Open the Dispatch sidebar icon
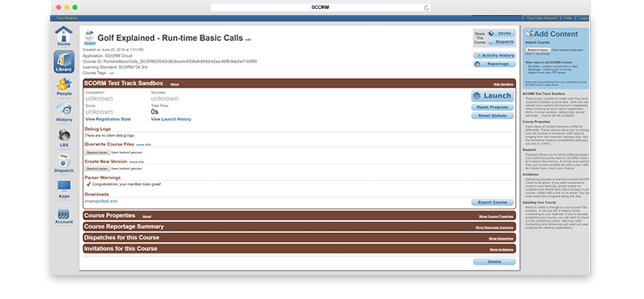Image resolution: width=644 pixels, height=299 pixels. 64,163
